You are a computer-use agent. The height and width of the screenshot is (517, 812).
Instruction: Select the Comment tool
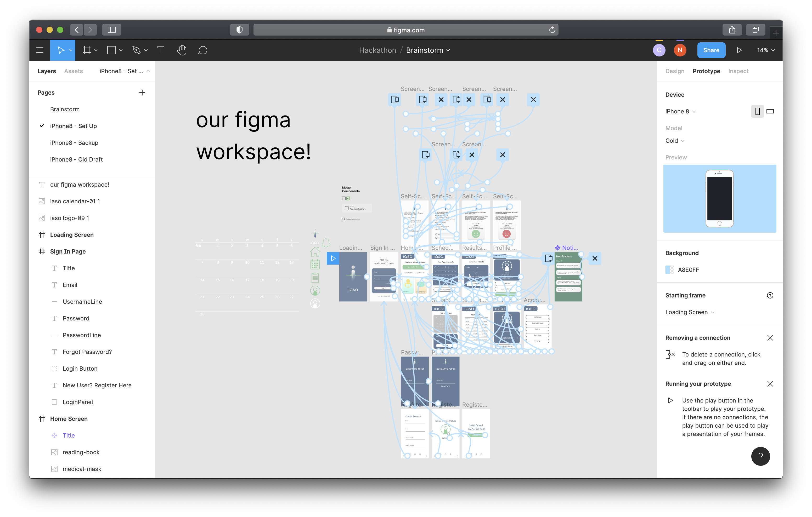tap(202, 50)
